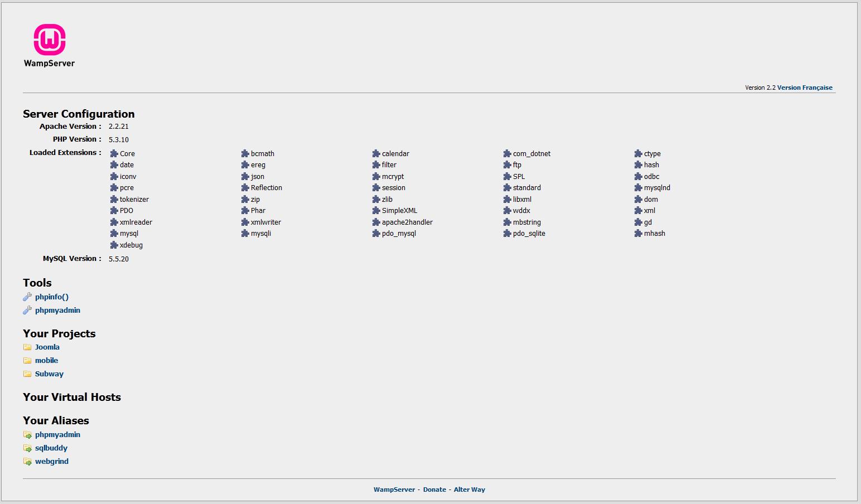The height and width of the screenshot is (504, 861).
Task: Click the zlib extension name
Action: 388,199
